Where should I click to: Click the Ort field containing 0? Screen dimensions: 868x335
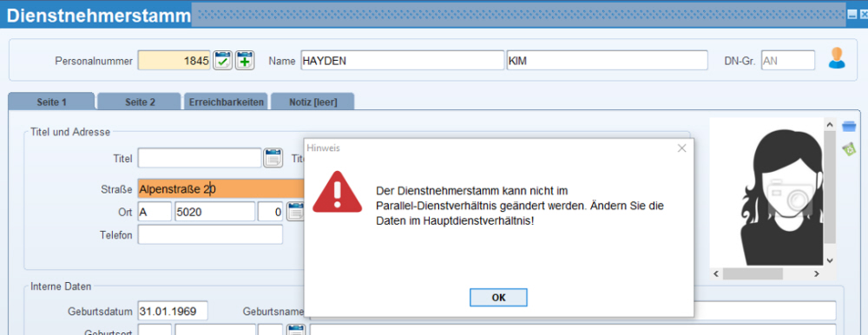click(271, 212)
